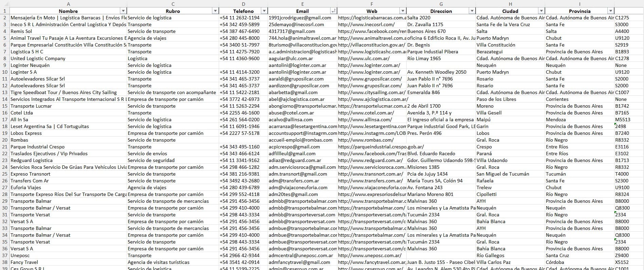Select column A by its letter header
The width and height of the screenshot is (644, 270).
tap(68, 4)
